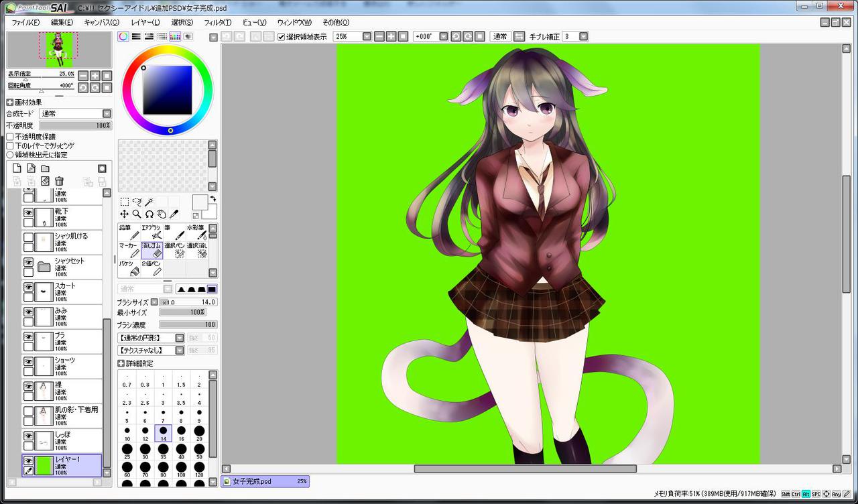Viewport: 858px width, 504px height.
Task: Switch to 女子完成.psd document tab
Action: pos(265,481)
